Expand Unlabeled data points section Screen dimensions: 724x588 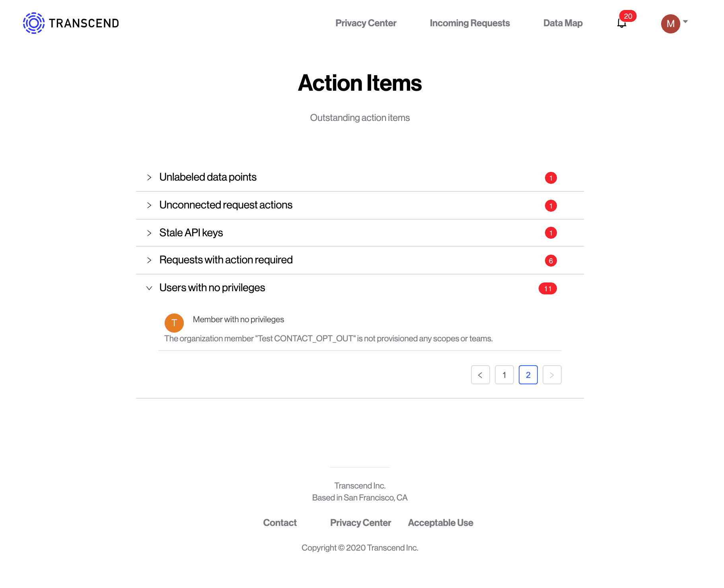point(149,177)
